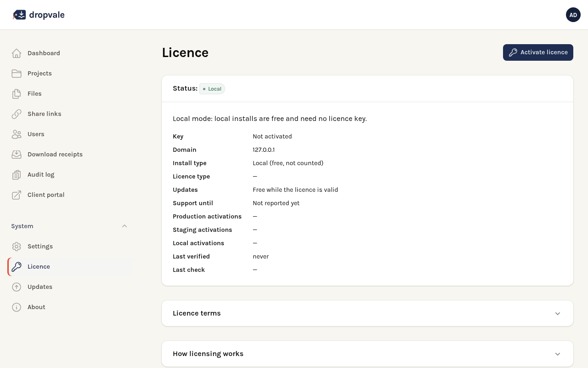Click the 'Support until' label
Screen dimensions: 588x368
pyautogui.click(x=193, y=203)
